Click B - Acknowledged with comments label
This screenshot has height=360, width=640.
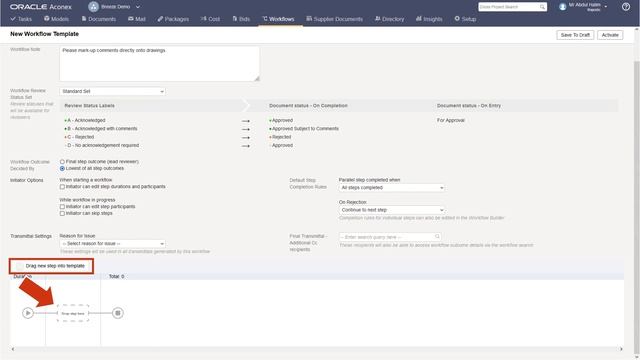point(102,129)
